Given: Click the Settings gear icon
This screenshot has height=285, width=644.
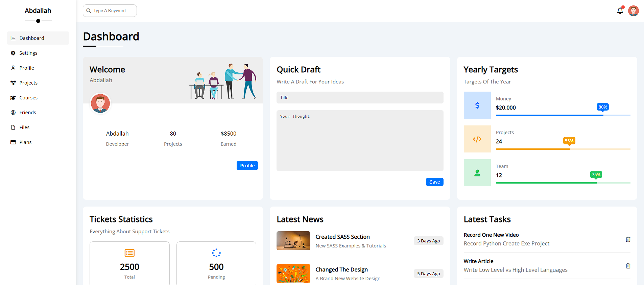Looking at the screenshot, I should tap(13, 53).
